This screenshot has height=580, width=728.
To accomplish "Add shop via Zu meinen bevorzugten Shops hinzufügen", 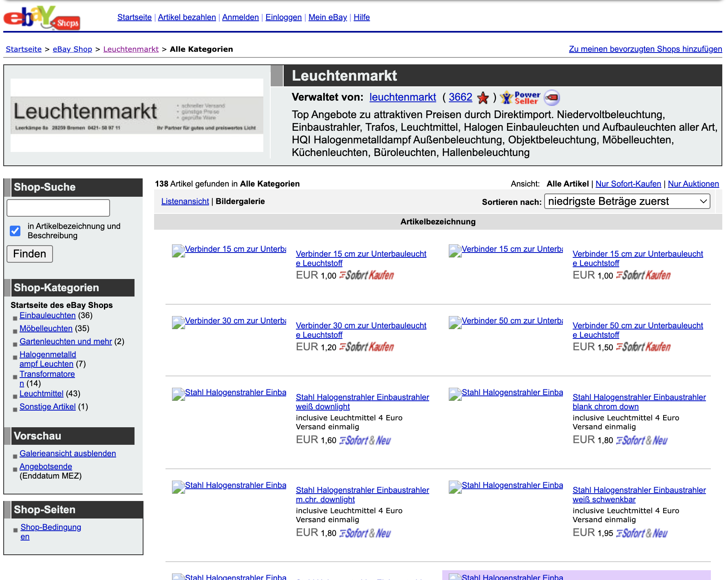I will (x=645, y=49).
